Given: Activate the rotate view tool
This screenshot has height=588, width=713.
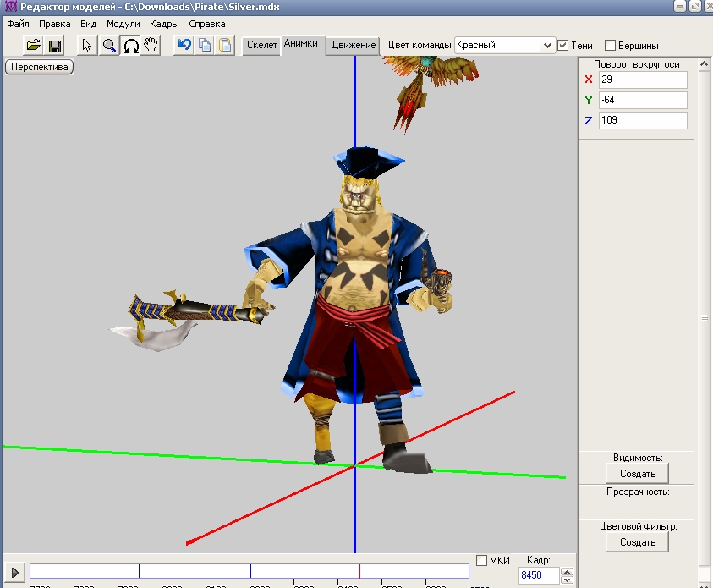Looking at the screenshot, I should coord(131,45).
